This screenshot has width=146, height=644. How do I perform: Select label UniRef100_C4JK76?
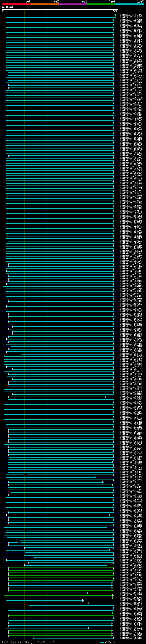click(131, 409)
